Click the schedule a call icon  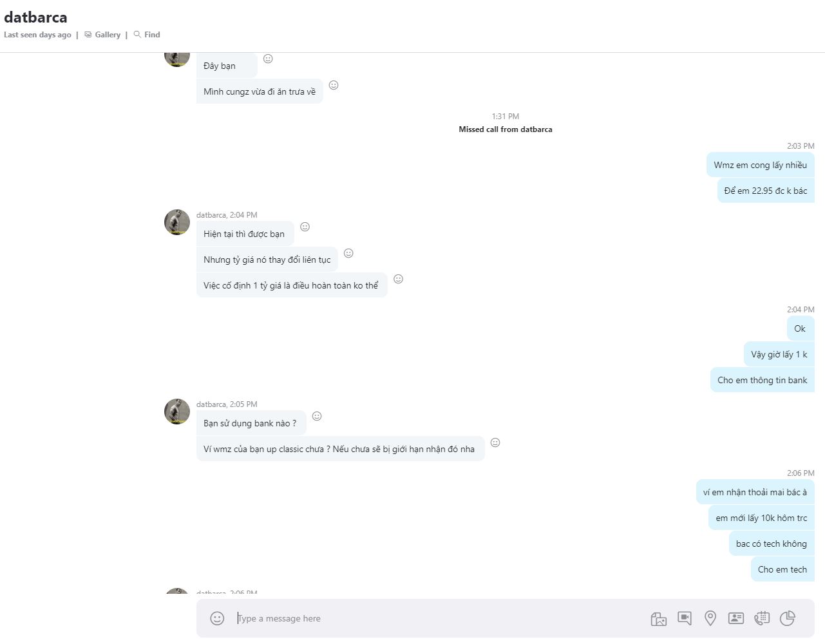click(762, 618)
